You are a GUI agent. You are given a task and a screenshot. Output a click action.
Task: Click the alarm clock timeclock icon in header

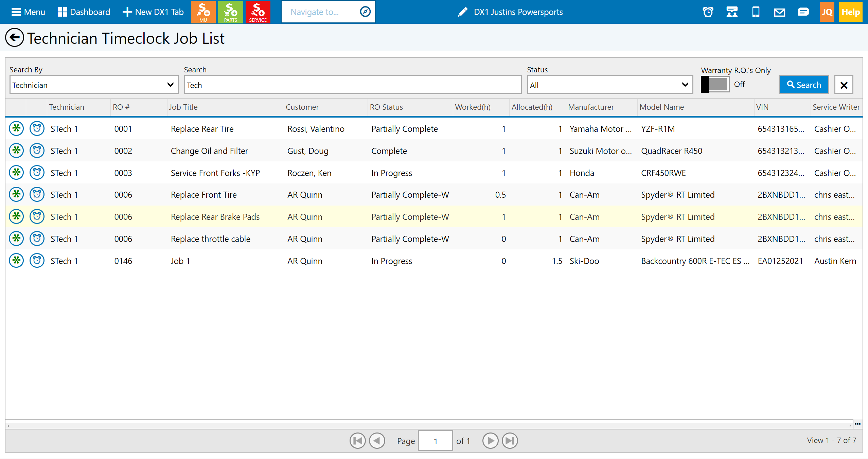coord(708,12)
